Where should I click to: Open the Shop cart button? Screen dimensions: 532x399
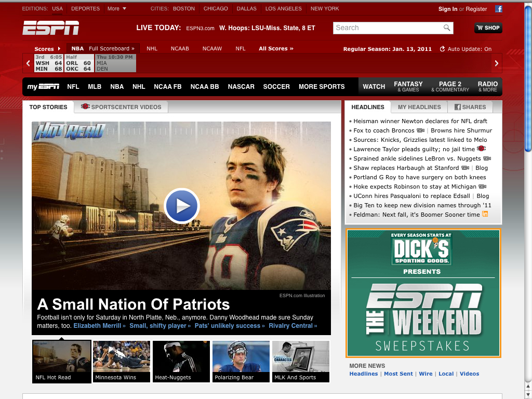tap(488, 28)
